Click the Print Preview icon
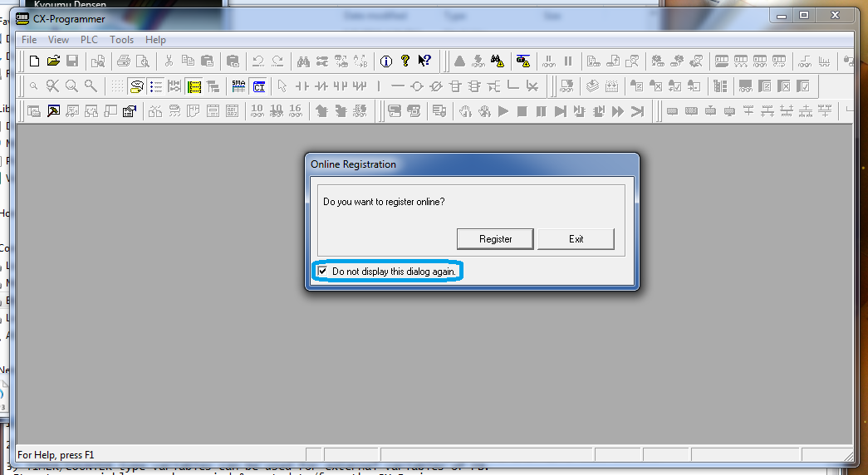 click(142, 61)
